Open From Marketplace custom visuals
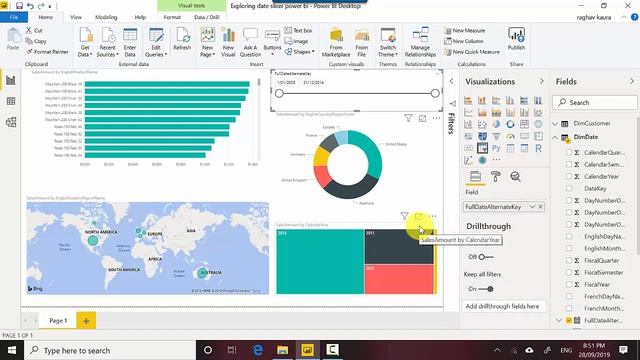Image resolution: width=640 pixels, height=360 pixels. click(336, 42)
